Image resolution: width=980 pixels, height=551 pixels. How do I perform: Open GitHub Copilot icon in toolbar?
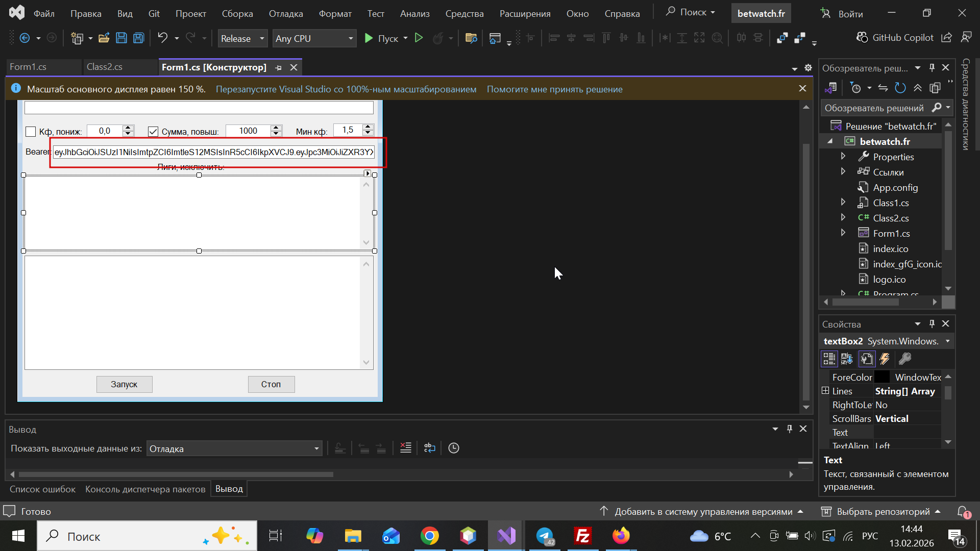[x=862, y=38]
